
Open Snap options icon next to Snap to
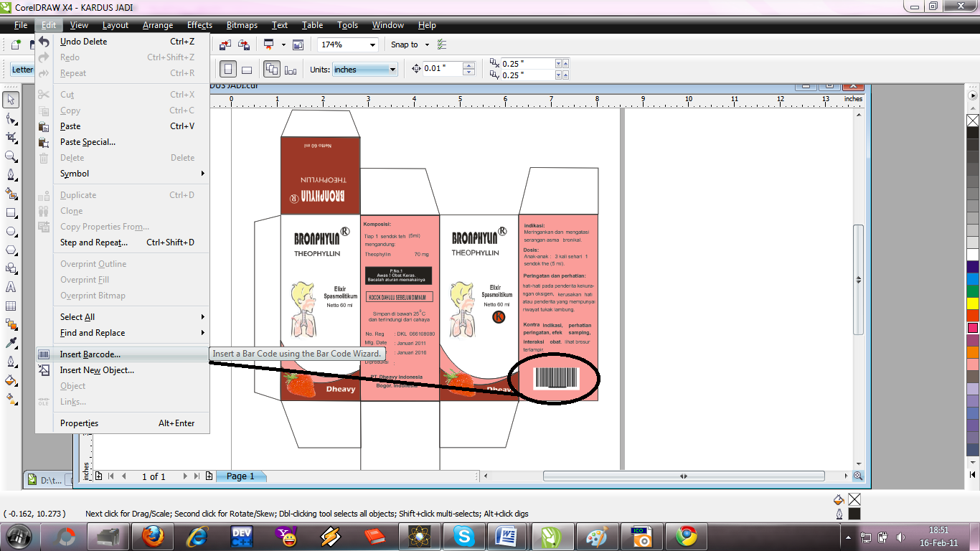coord(442,44)
